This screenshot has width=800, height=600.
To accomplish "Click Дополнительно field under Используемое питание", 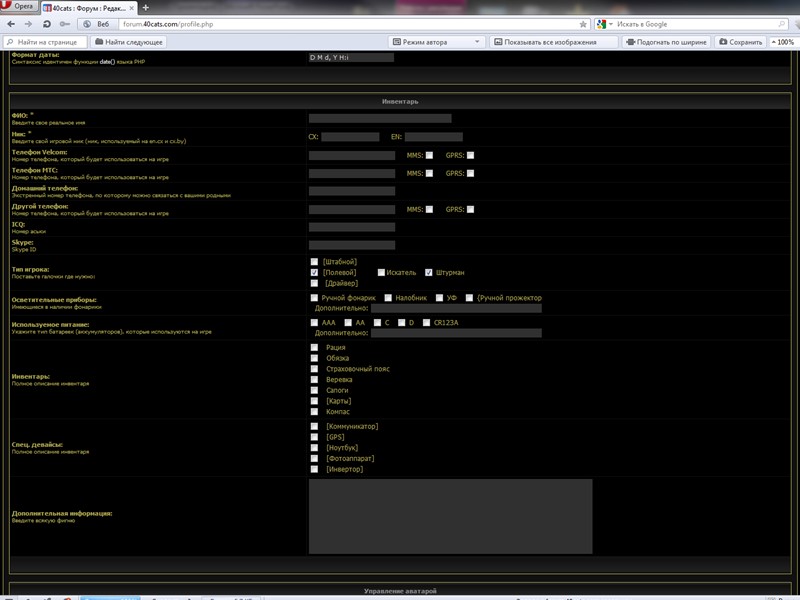I will (456, 333).
